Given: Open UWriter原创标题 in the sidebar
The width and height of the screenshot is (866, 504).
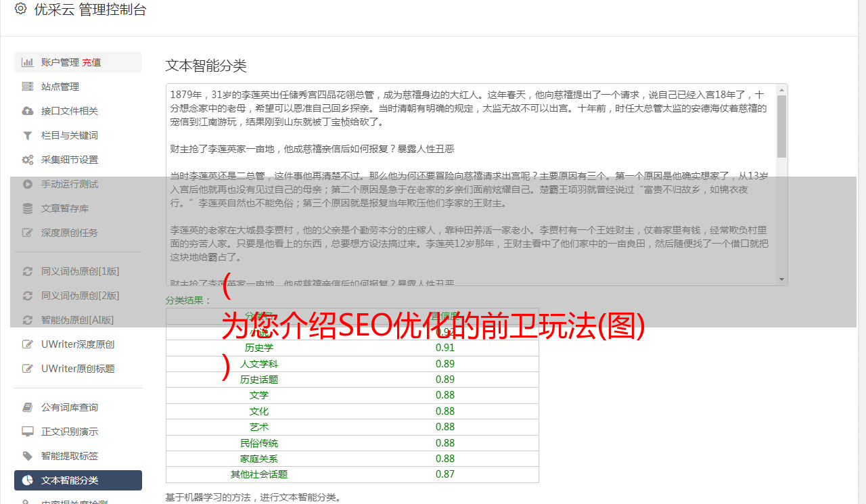Looking at the screenshot, I should (x=78, y=369).
